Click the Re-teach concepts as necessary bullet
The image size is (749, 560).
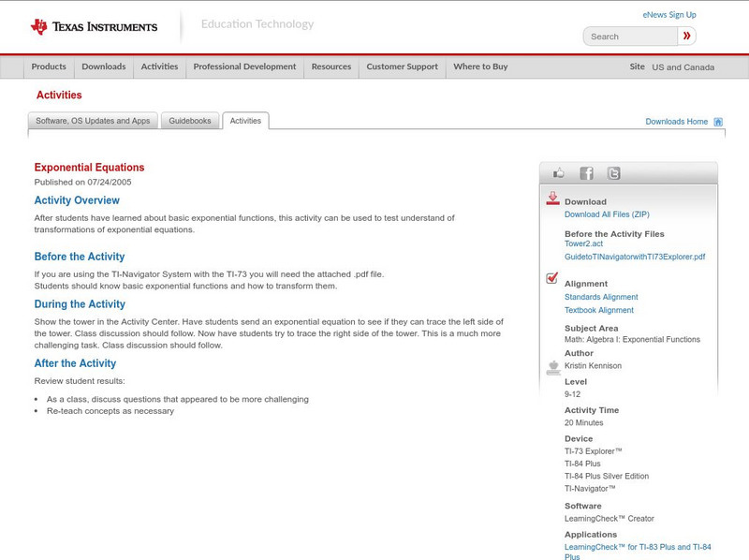tap(110, 411)
